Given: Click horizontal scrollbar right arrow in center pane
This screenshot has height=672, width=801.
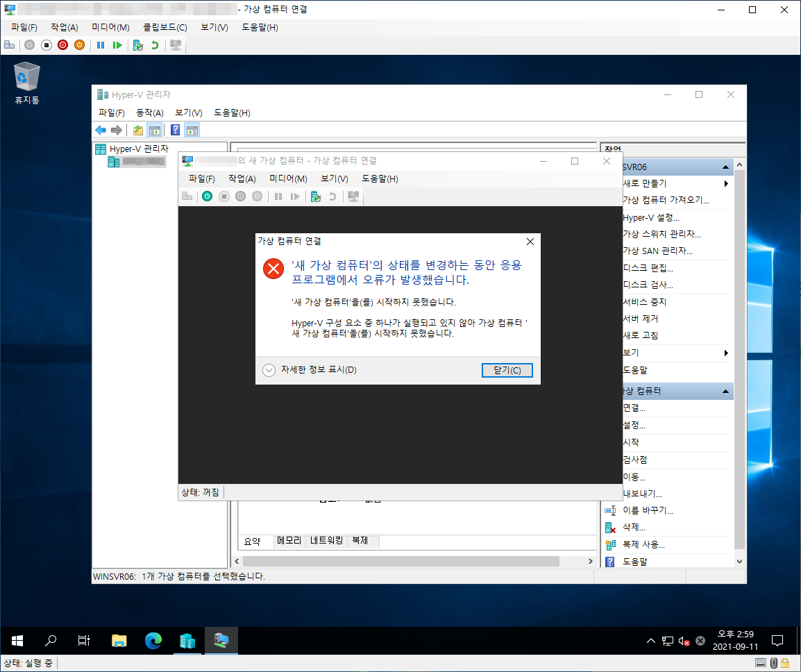Looking at the screenshot, I should point(591,561).
